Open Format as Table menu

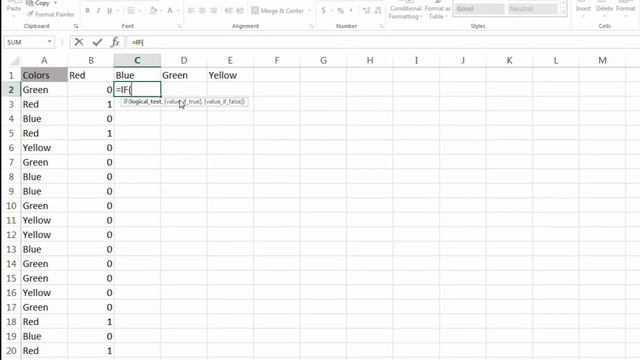[x=438, y=11]
